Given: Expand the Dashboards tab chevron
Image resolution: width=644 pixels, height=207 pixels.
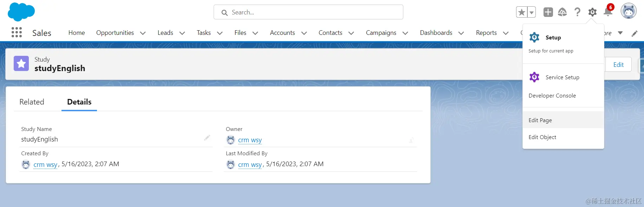Looking at the screenshot, I should point(461,33).
